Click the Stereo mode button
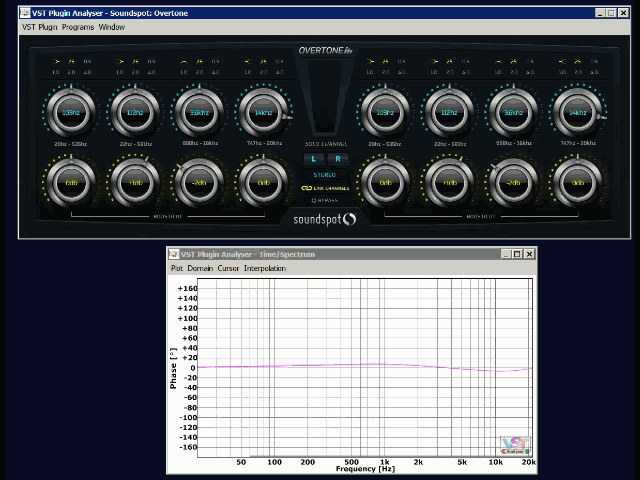The width and height of the screenshot is (640, 480). pyautogui.click(x=324, y=175)
